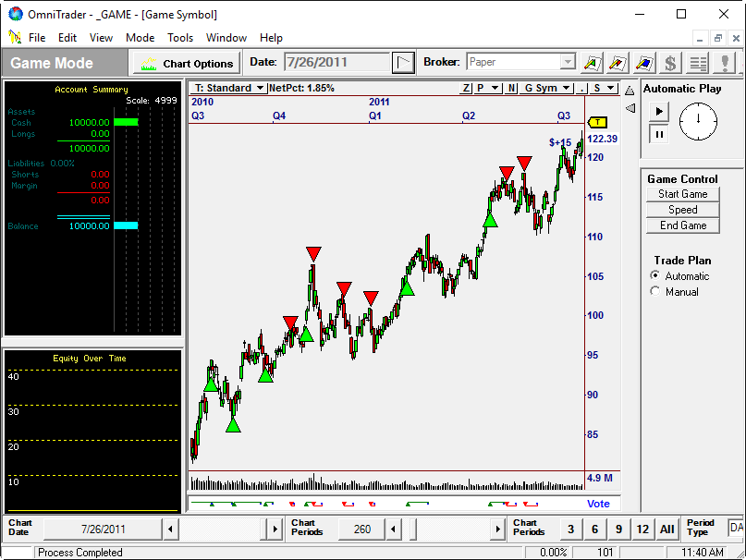Click the Period Type field
The height and width of the screenshot is (560, 746).
pyautogui.click(x=736, y=528)
